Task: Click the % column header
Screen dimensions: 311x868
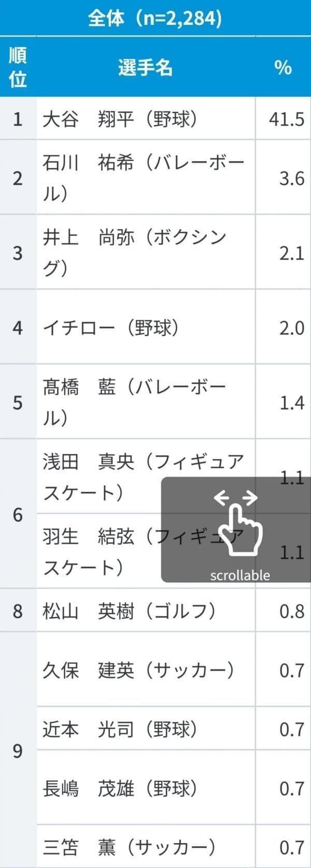Action: 283,67
